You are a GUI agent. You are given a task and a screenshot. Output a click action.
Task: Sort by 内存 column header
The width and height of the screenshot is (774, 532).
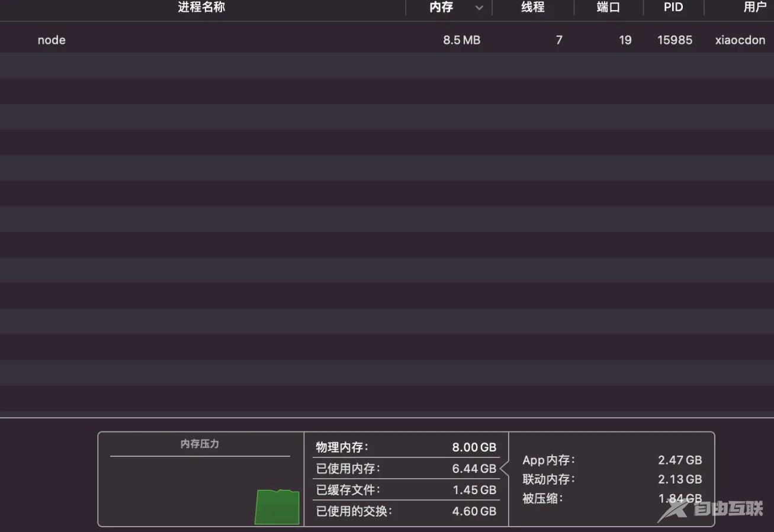pos(441,8)
